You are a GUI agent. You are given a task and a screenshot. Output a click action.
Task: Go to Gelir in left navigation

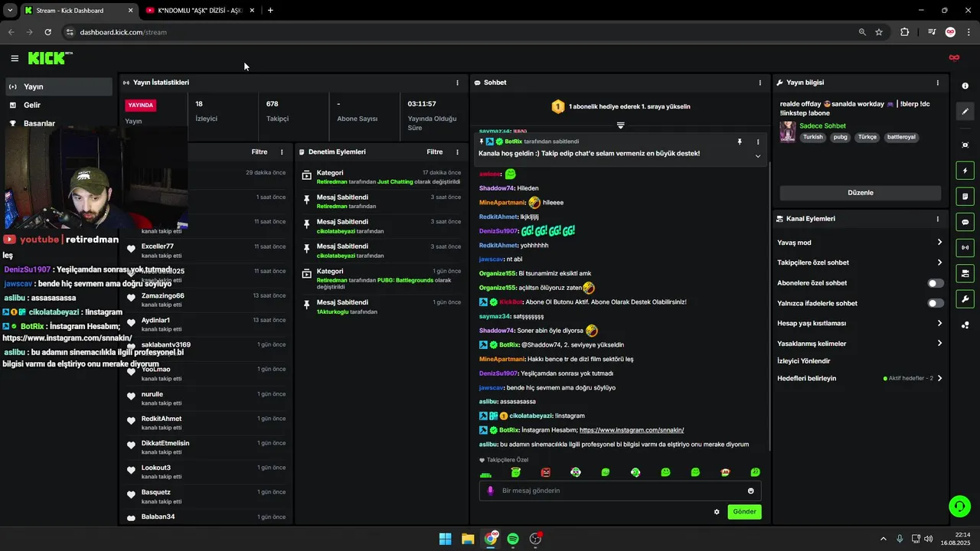(x=59, y=105)
